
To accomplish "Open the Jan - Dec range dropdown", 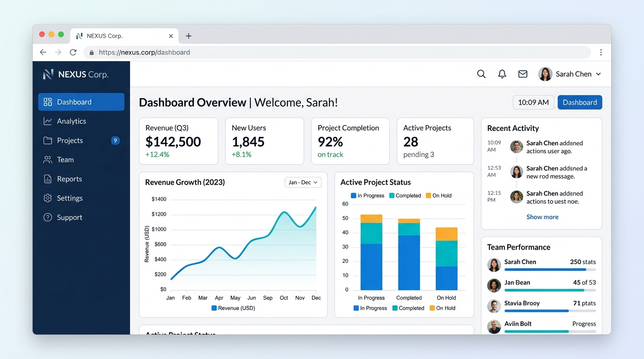I will 303,182.
